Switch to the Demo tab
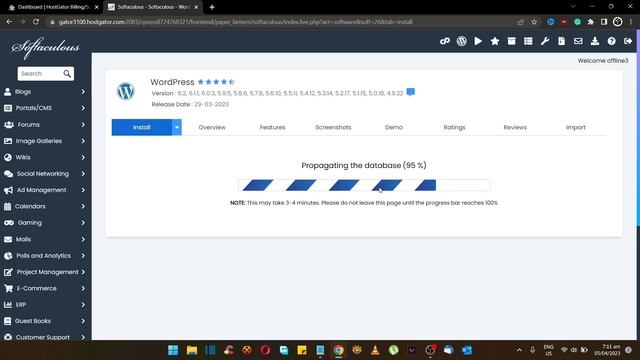This screenshot has width=640, height=360. pyautogui.click(x=394, y=127)
